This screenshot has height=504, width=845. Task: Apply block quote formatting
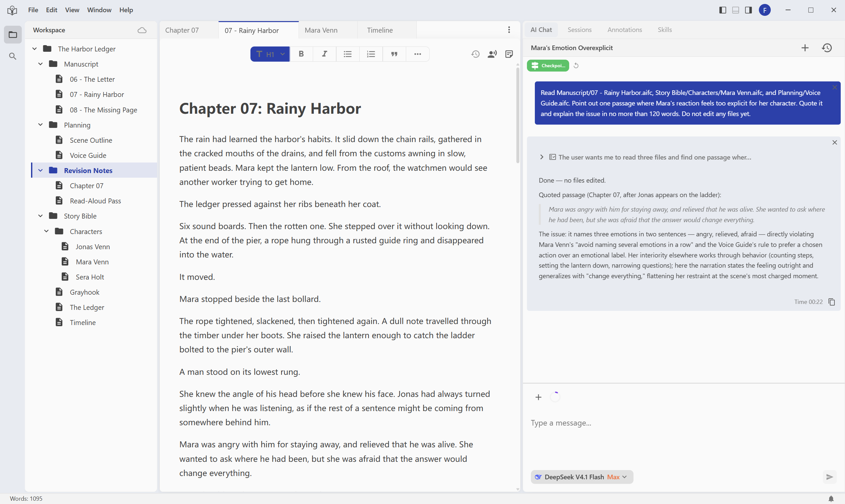tap(394, 54)
